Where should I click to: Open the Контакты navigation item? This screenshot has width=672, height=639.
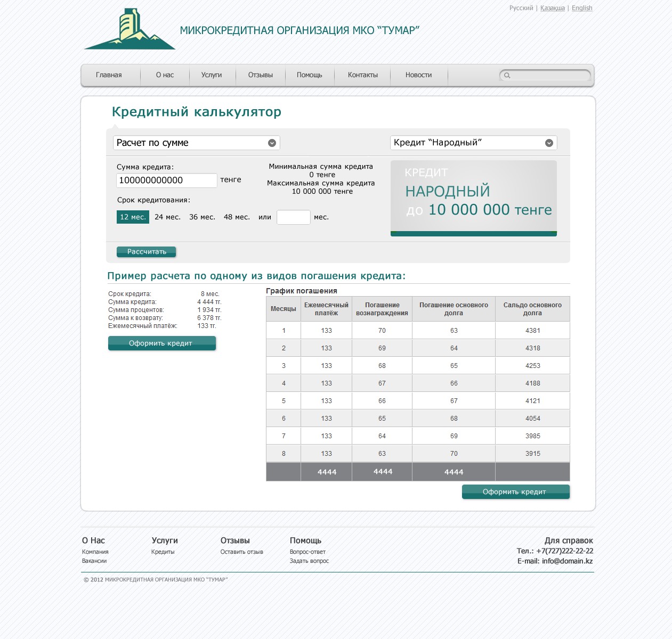point(363,75)
